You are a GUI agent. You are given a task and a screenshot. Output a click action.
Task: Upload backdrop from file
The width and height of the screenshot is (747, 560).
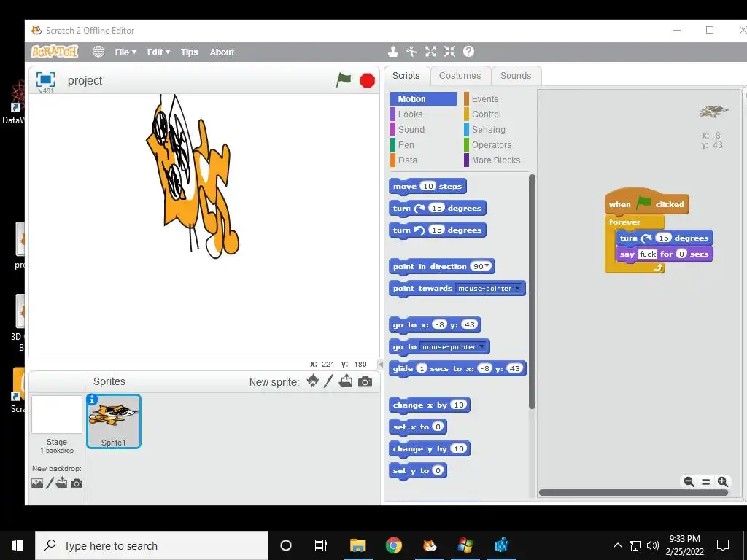[x=62, y=483]
